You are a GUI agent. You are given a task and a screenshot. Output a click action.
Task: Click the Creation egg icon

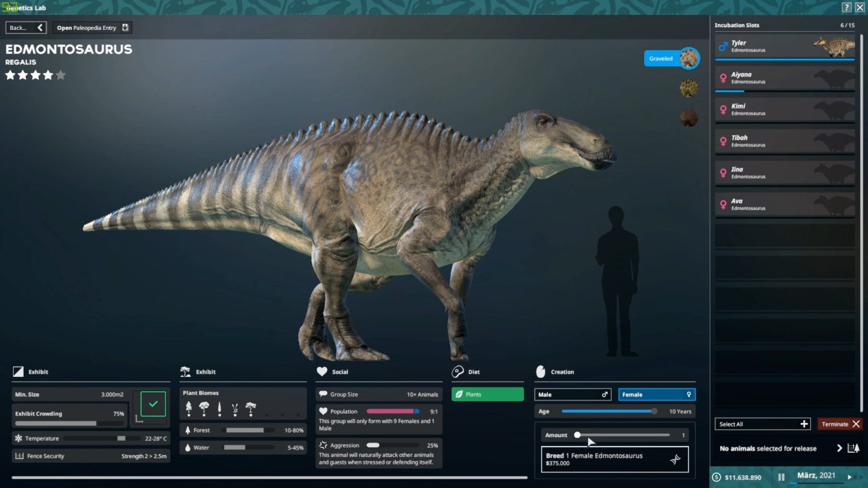[x=540, y=371]
